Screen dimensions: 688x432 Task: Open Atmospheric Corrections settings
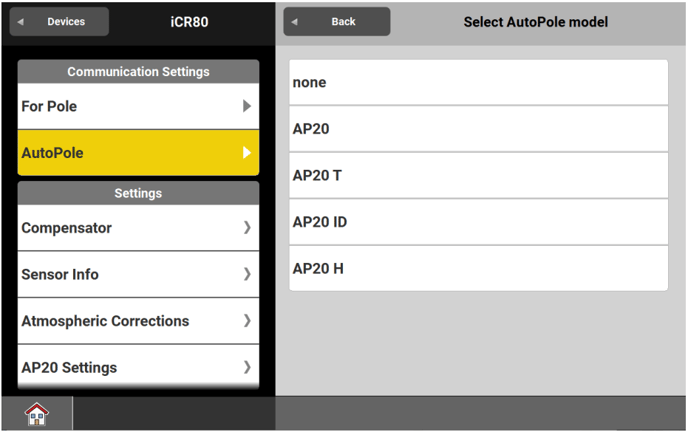pyautogui.click(x=120, y=321)
